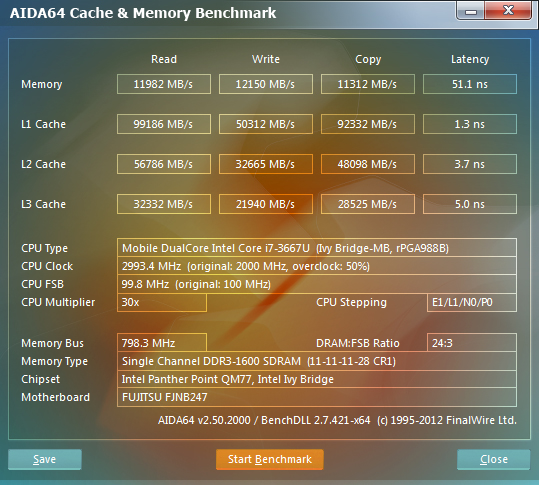The image size is (539, 485).
Task: Click the L2 Cache Copy 48098 MB/s field
Action: (x=367, y=164)
